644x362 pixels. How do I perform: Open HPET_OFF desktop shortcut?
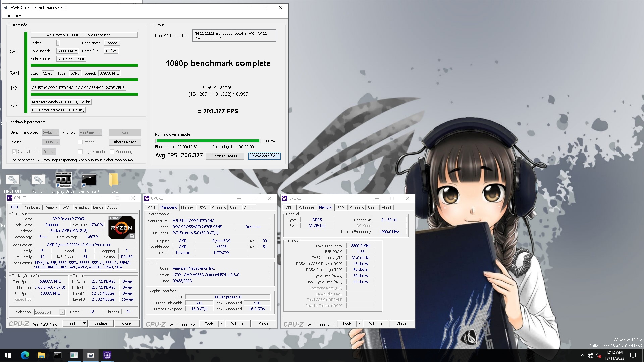[38, 183]
